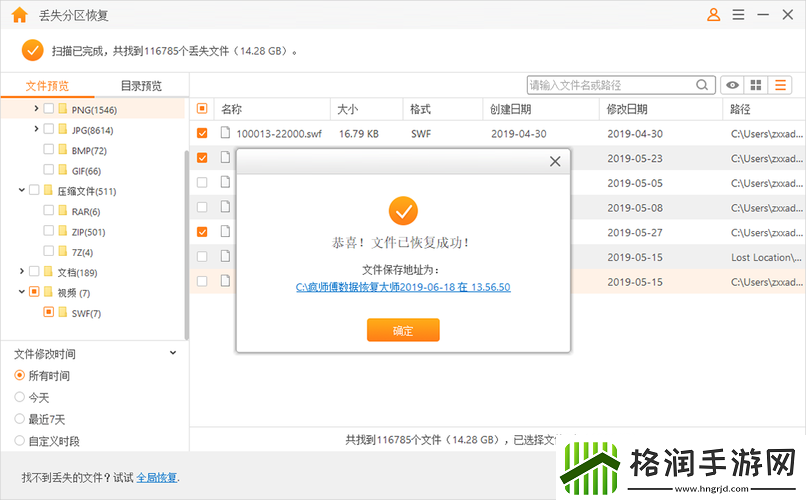Click file icon of 100013-22000.swf
The height and width of the screenshot is (500, 806).
pos(225,133)
